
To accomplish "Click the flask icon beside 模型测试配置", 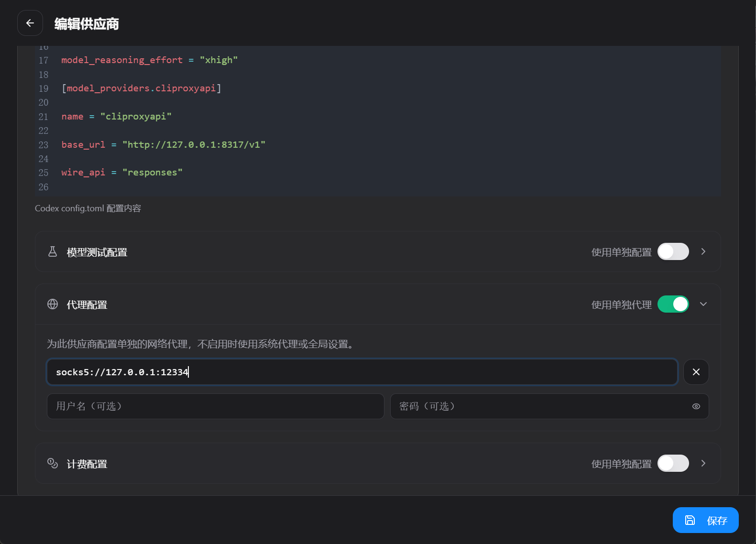I will click(x=53, y=251).
